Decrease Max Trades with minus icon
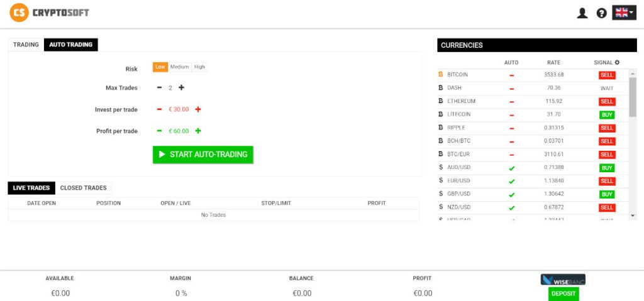644x301 pixels. point(159,88)
